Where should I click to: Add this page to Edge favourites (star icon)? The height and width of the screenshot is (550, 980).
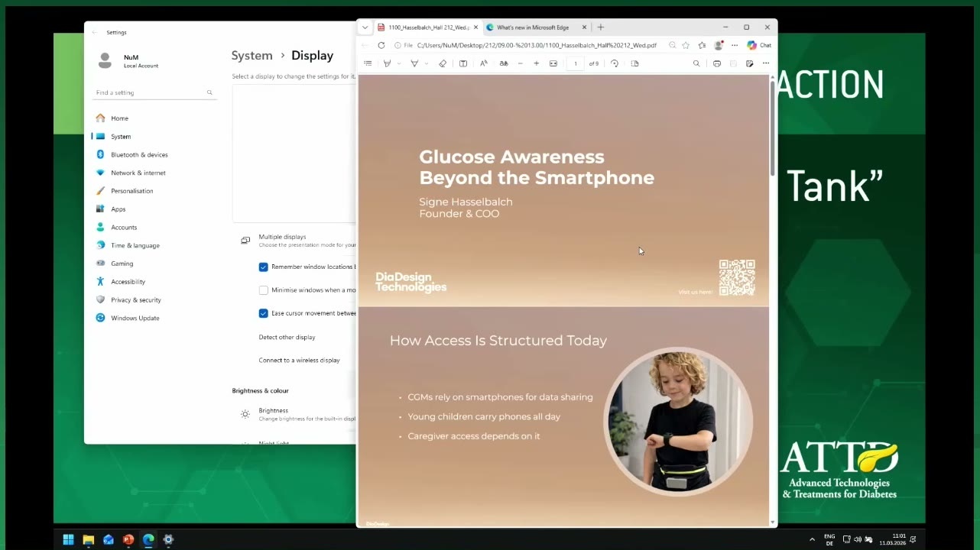coord(687,45)
